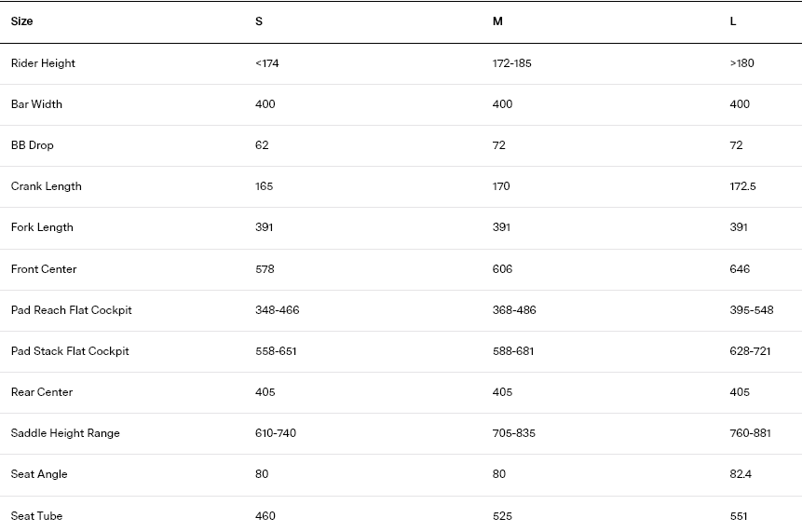Click Pad Reach Flat Cockpit label

pos(71,310)
